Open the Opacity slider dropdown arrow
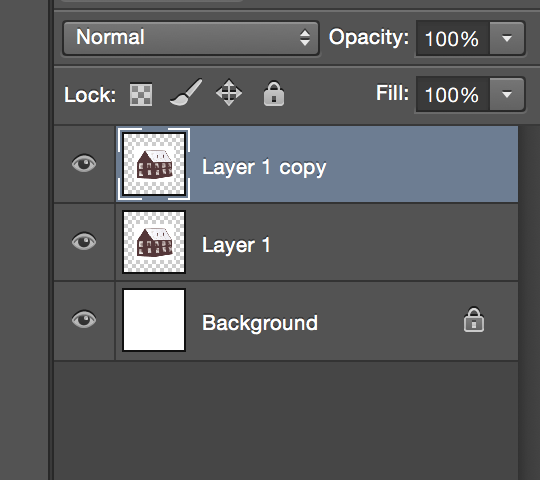 (507, 38)
